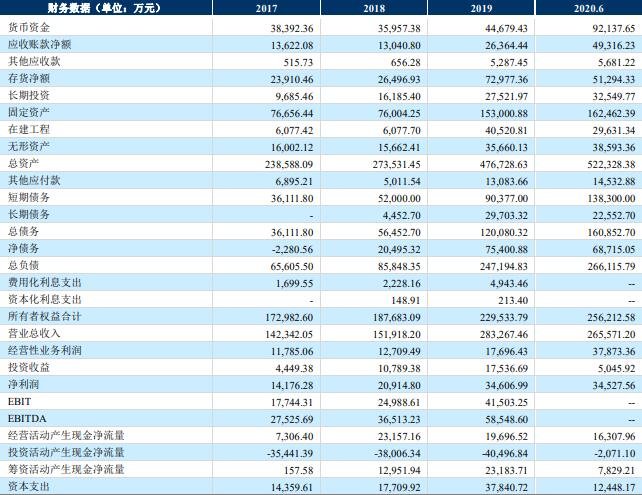Click the 经营活动产生现金净流量 row label
The image size is (642, 495).
[66, 436]
